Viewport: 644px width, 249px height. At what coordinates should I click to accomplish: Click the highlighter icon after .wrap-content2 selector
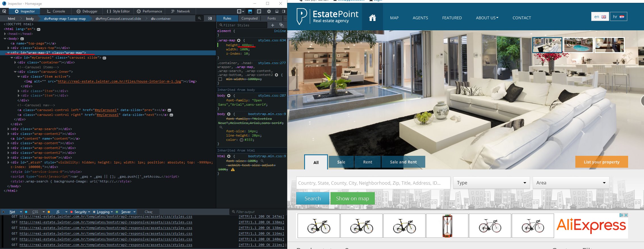pos(276,75)
